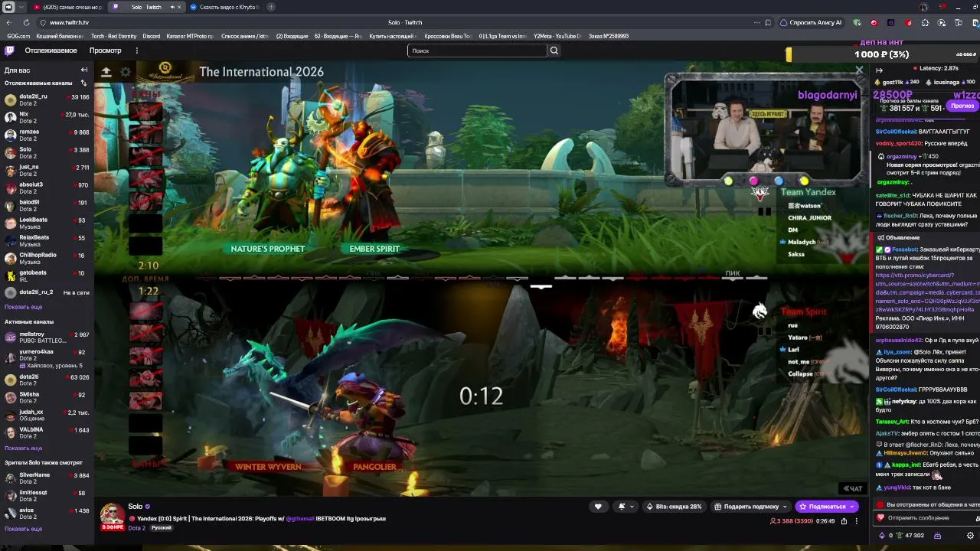Screen dimensions: 980x551
Task: Sort followed channels using the arrows icon
Action: pyautogui.click(x=83, y=83)
